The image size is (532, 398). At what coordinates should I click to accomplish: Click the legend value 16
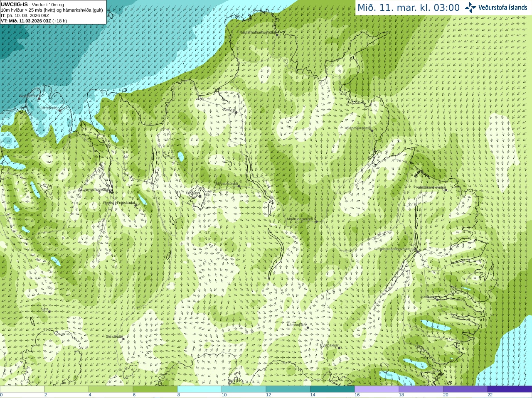[357, 395]
